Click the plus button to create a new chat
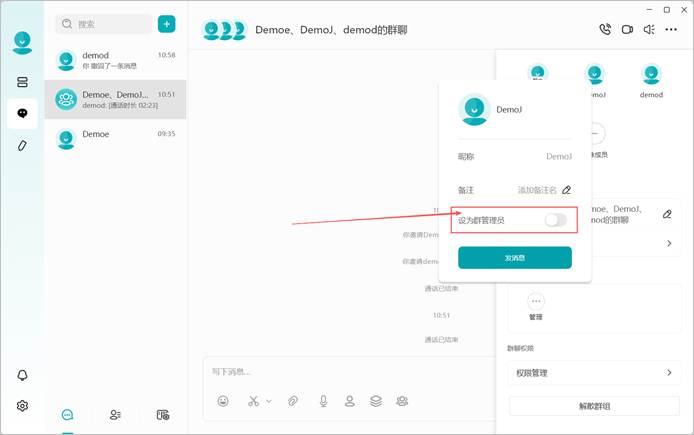 [x=166, y=24]
